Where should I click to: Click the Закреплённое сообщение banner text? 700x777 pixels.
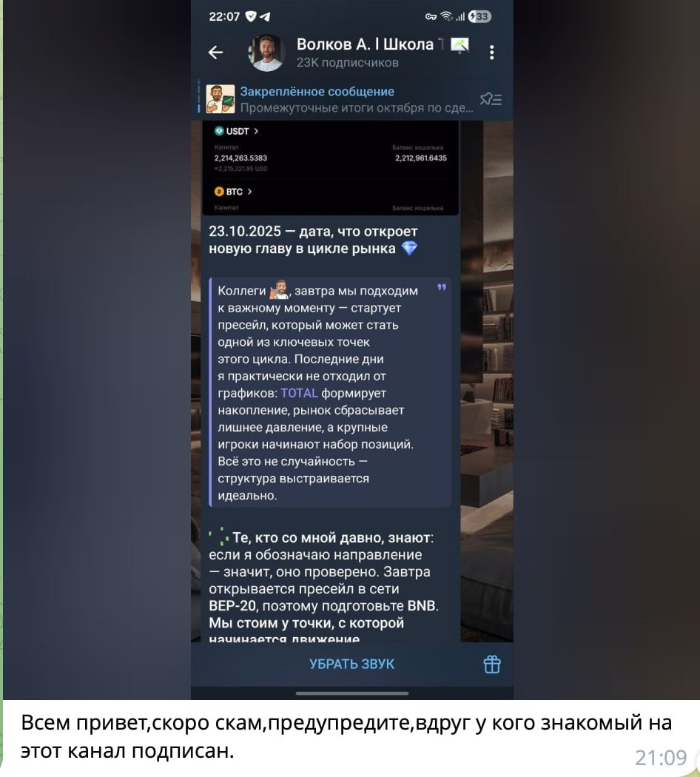click(317, 92)
